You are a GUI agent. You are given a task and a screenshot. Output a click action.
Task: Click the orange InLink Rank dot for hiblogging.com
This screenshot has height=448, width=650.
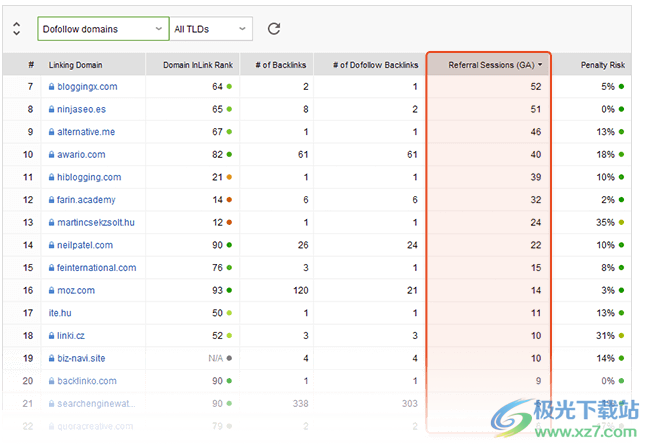229,177
